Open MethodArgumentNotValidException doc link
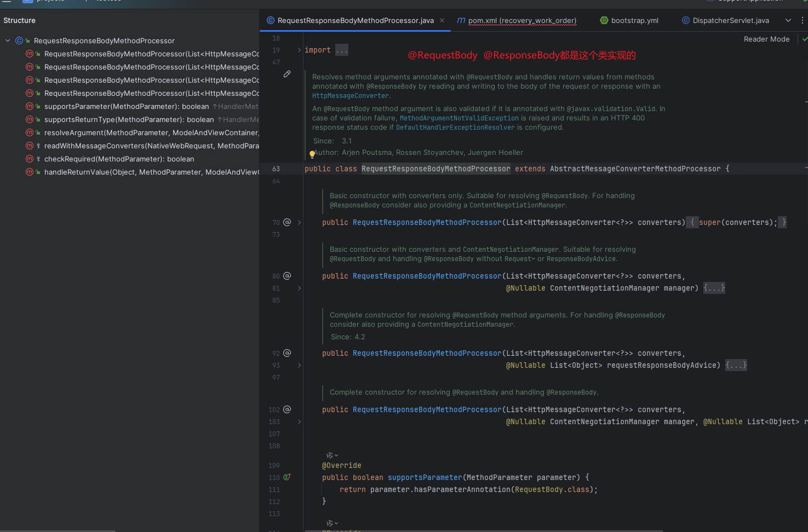 pos(459,118)
